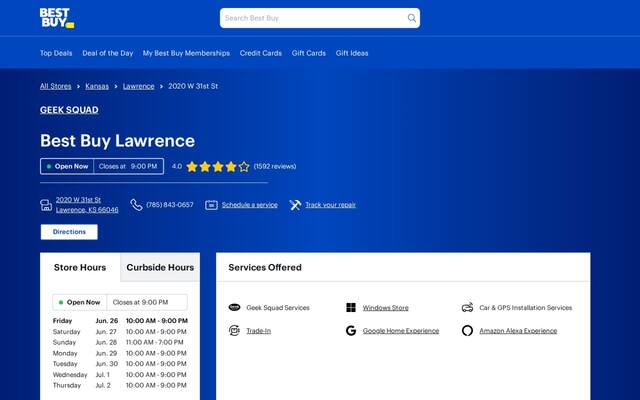Click Friday Jun. 26 hours row
640x400 pixels.
coord(120,321)
